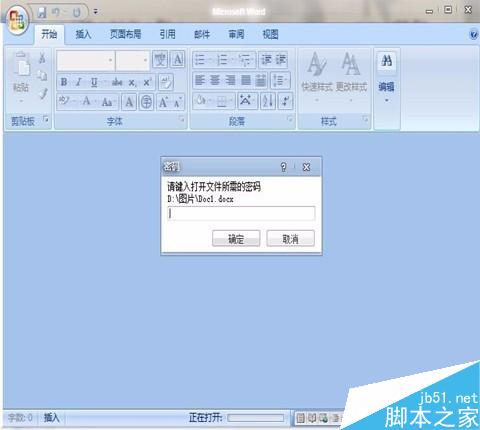
Task: Click the Bullets list icon
Action: pyautogui.click(x=200, y=60)
